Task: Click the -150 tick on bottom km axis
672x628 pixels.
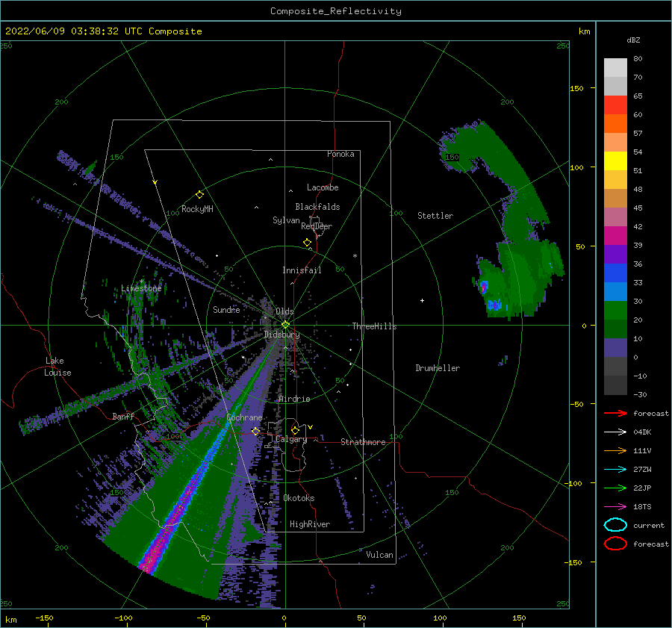Action: click(44, 618)
